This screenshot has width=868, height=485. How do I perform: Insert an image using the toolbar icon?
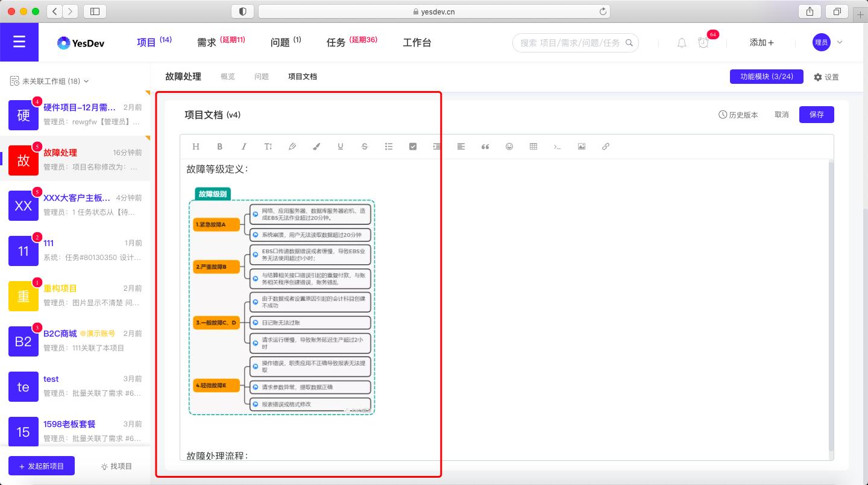point(581,146)
